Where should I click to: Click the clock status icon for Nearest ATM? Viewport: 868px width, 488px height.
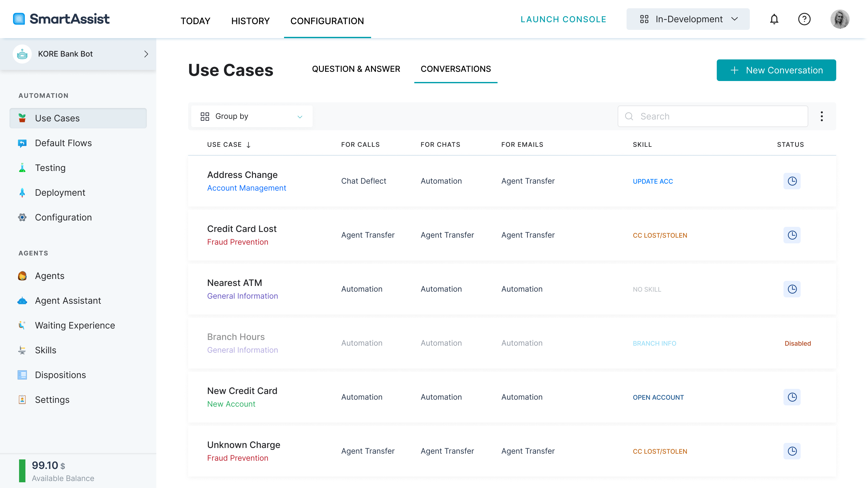point(792,289)
